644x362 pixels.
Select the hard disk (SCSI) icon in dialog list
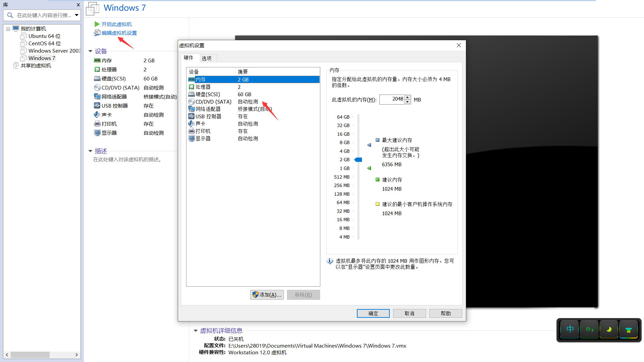pyautogui.click(x=191, y=95)
